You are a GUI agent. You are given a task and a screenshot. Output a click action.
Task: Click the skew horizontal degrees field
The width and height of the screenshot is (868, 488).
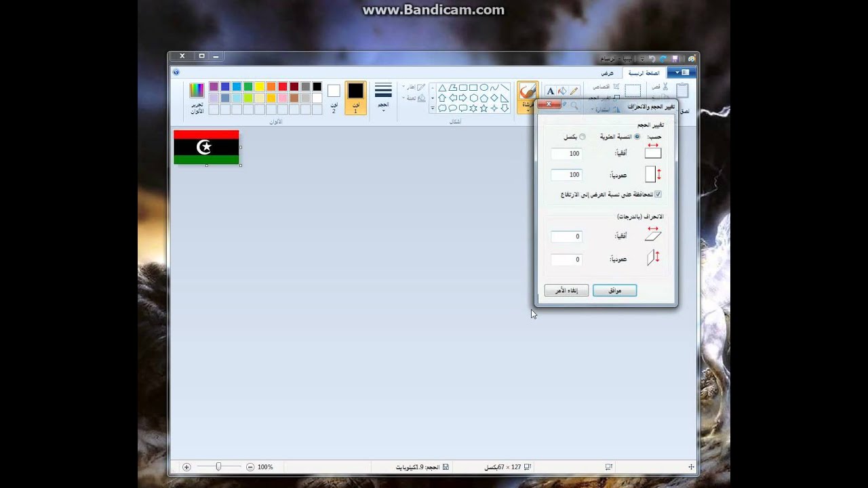pos(566,237)
